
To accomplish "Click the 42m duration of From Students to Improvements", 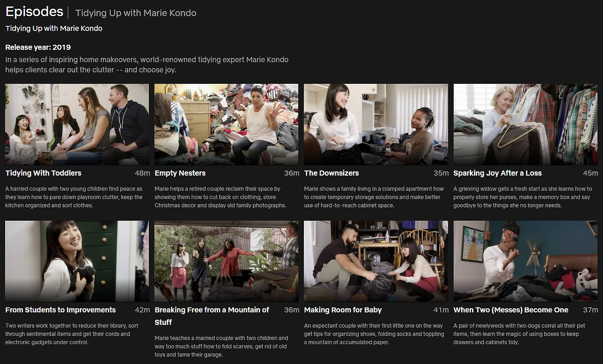I will pyautogui.click(x=142, y=310).
